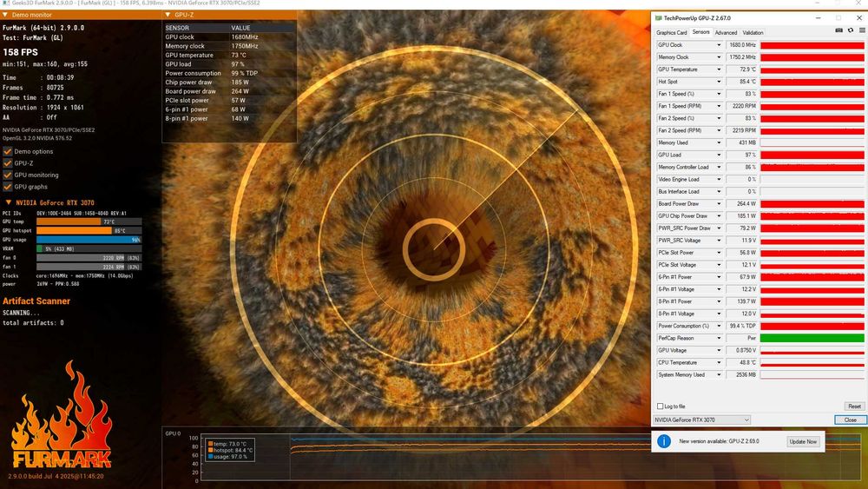Toggle the GPU graphs checkbox

click(x=8, y=187)
